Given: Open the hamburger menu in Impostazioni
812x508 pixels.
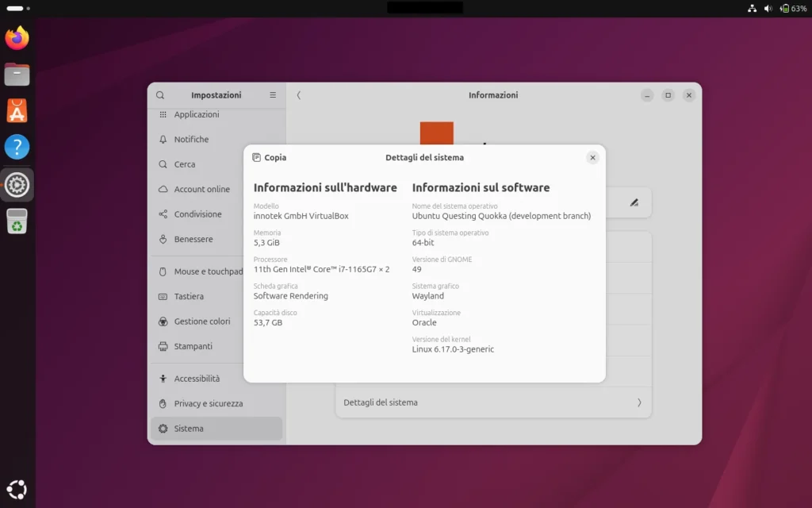Looking at the screenshot, I should (x=273, y=94).
